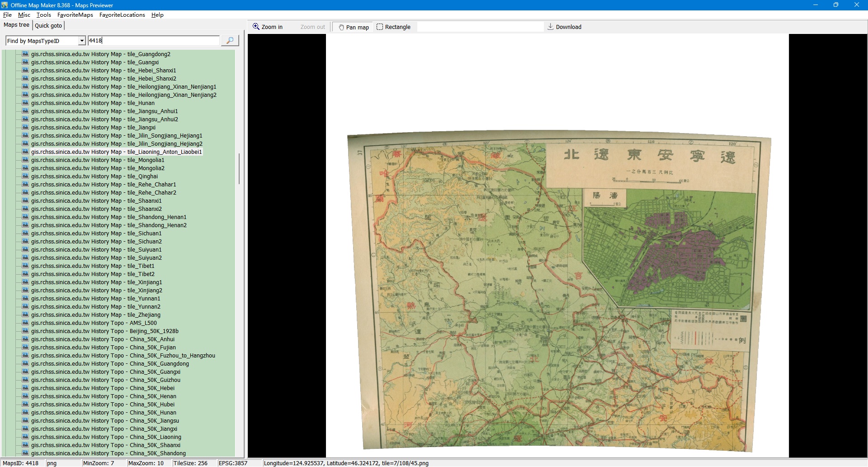Click the Zoom out toolbar button
Viewport: 868px width, 467px height.
tap(312, 27)
